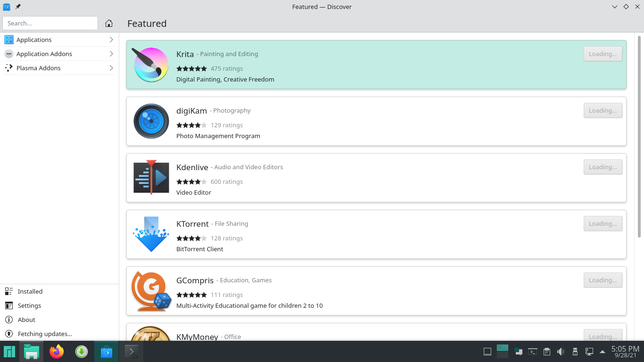Expand Plasma Addons chevron

tap(111, 68)
